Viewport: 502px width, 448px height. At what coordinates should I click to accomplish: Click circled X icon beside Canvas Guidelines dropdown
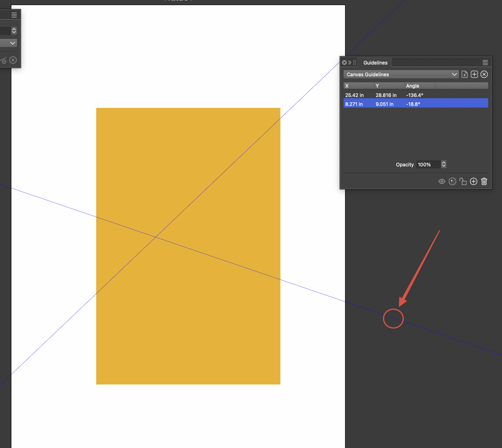tap(484, 74)
